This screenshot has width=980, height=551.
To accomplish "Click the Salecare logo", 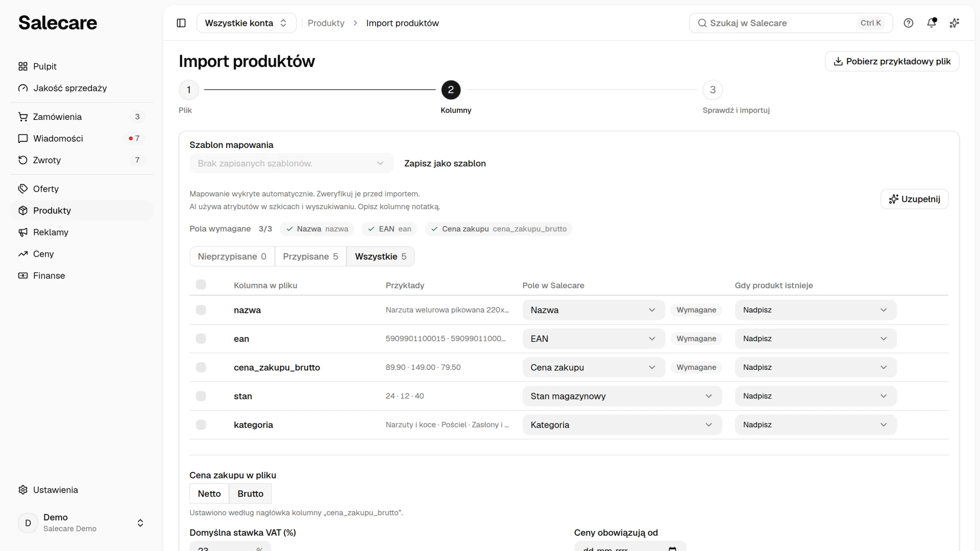I will click(x=58, y=23).
